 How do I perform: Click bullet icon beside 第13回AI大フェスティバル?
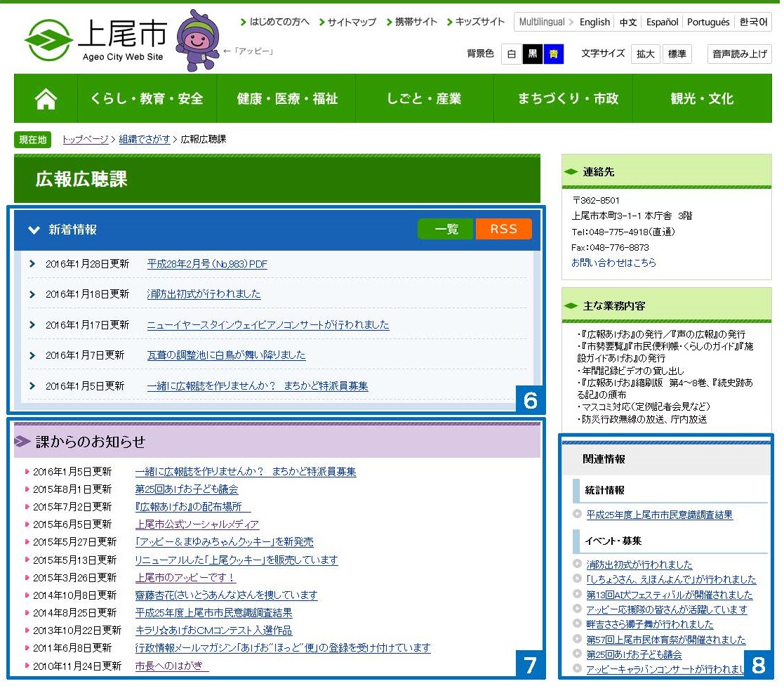(577, 594)
